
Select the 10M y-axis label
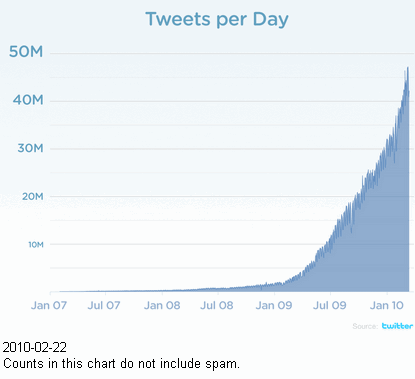[36, 245]
